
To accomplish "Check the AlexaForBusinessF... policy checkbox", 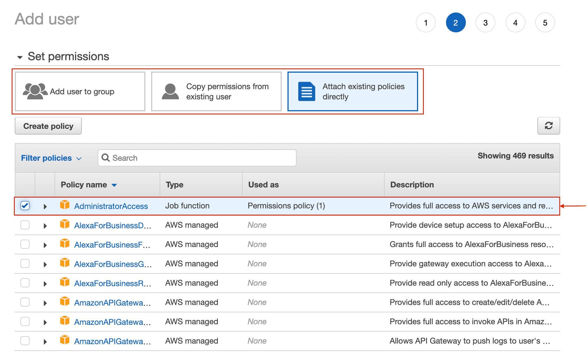I will point(25,244).
